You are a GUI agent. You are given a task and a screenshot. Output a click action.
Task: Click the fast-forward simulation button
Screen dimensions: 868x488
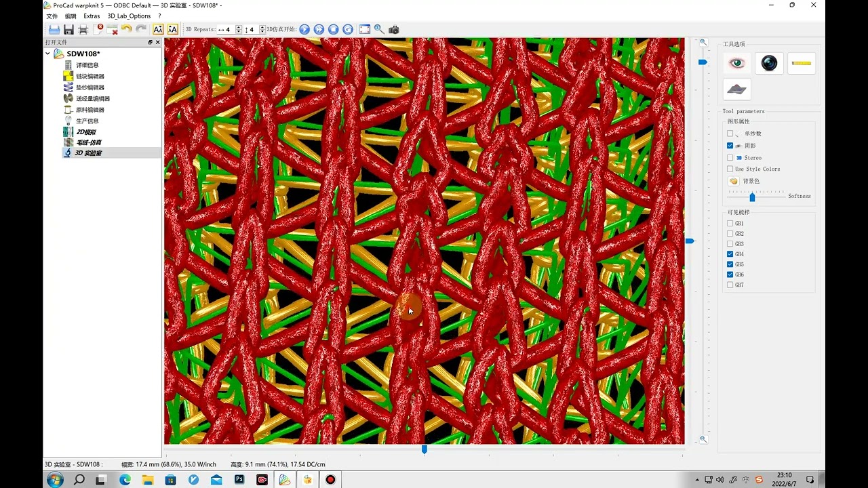coord(319,29)
